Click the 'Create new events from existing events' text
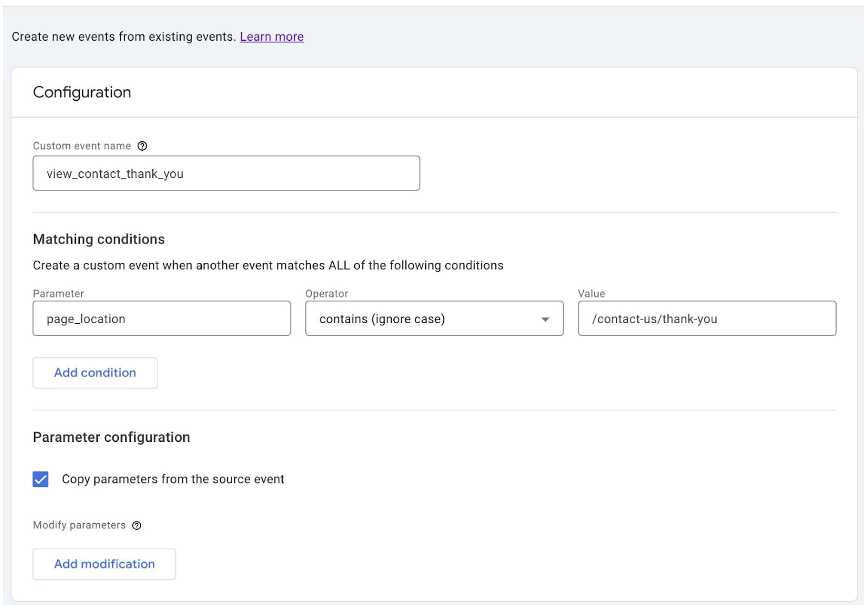Image resolution: width=868 pixels, height=605 pixels. click(124, 36)
